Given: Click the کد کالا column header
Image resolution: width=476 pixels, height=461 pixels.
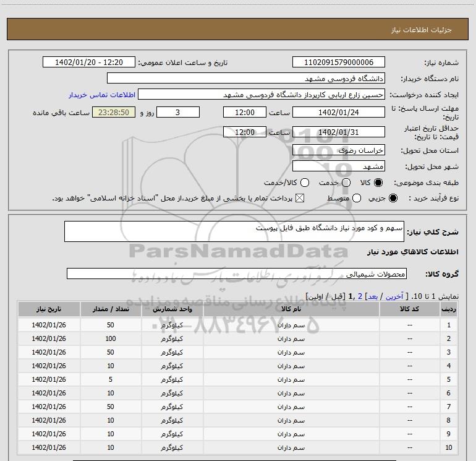Looking at the screenshot, I should point(409,309).
